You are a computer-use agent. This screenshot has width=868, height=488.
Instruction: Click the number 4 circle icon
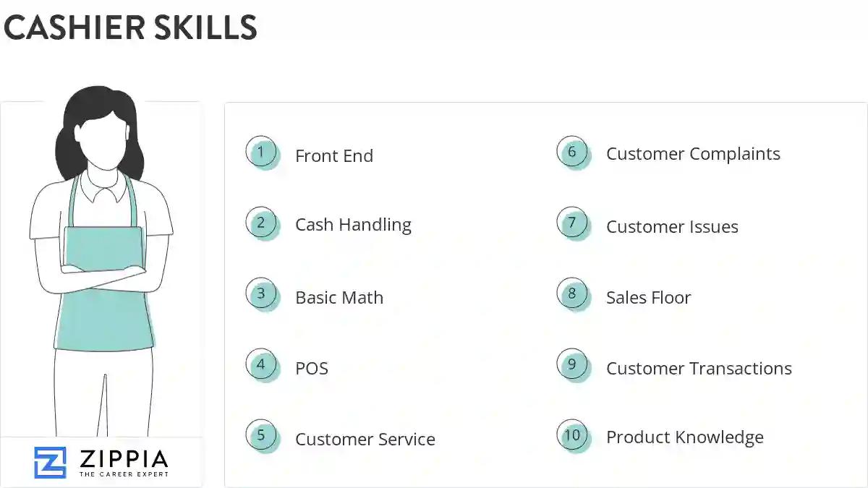point(262,365)
